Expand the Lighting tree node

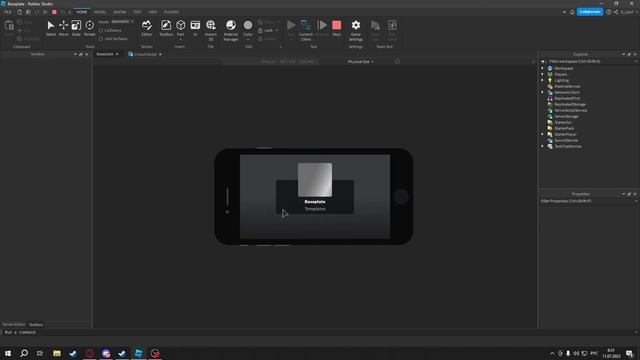(543, 80)
